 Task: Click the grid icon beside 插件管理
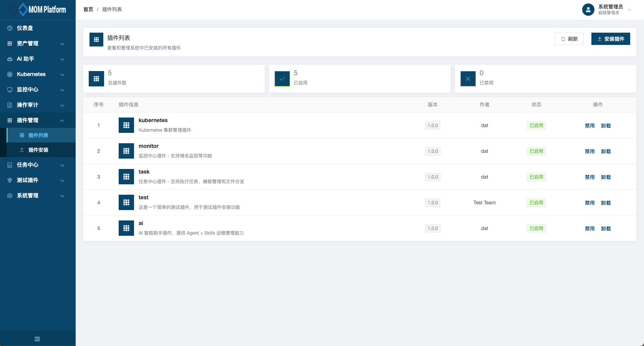10,120
